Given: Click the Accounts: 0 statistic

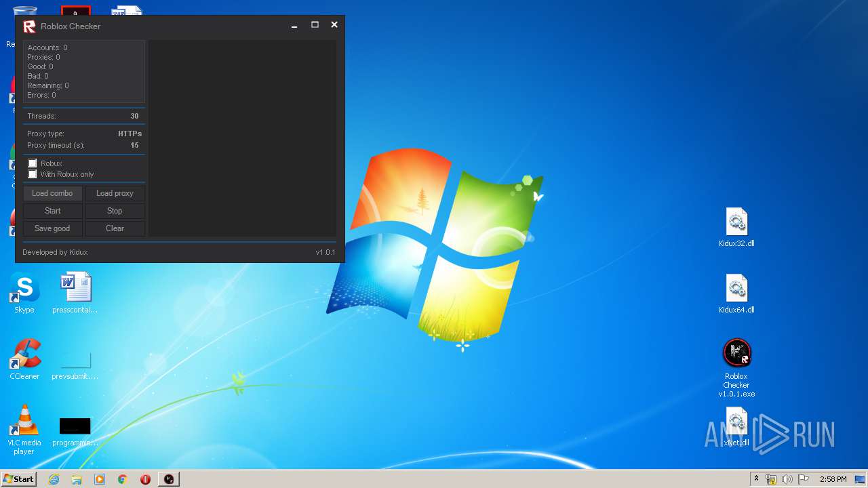Looking at the screenshot, I should point(47,47).
